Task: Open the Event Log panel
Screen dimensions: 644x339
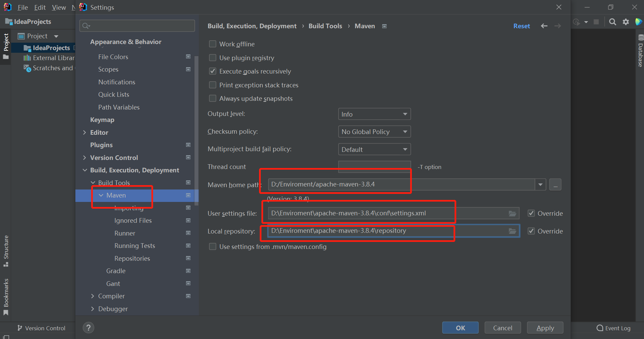Action: pos(614,328)
